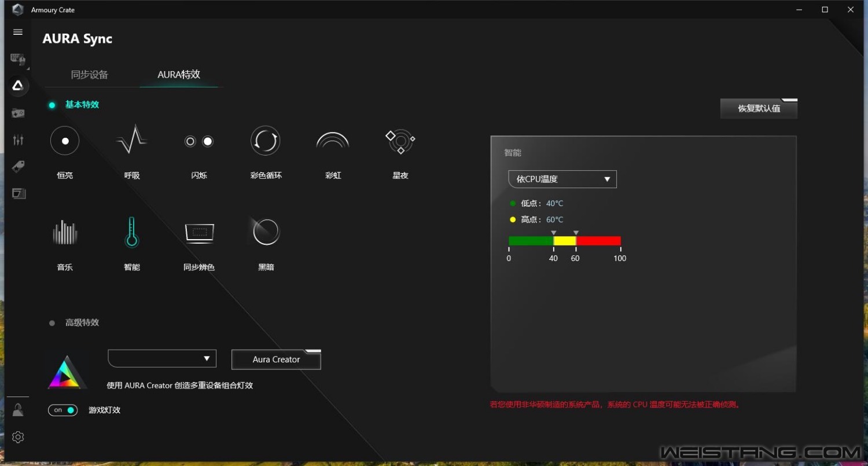Open the hamburger menu in the sidebar
The width and height of the screenshot is (868, 466).
pyautogui.click(x=18, y=32)
